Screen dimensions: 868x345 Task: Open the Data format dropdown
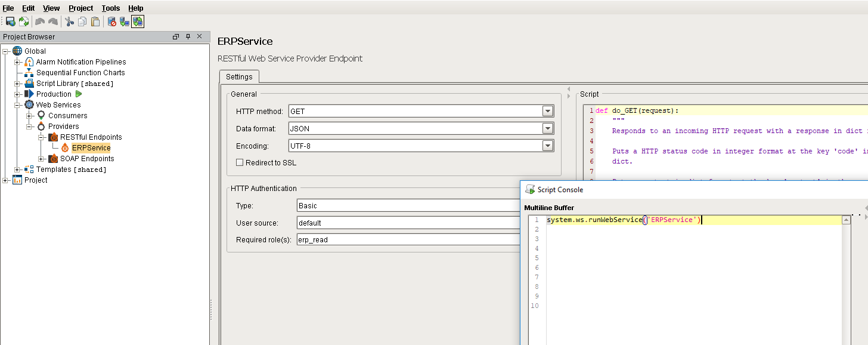547,128
